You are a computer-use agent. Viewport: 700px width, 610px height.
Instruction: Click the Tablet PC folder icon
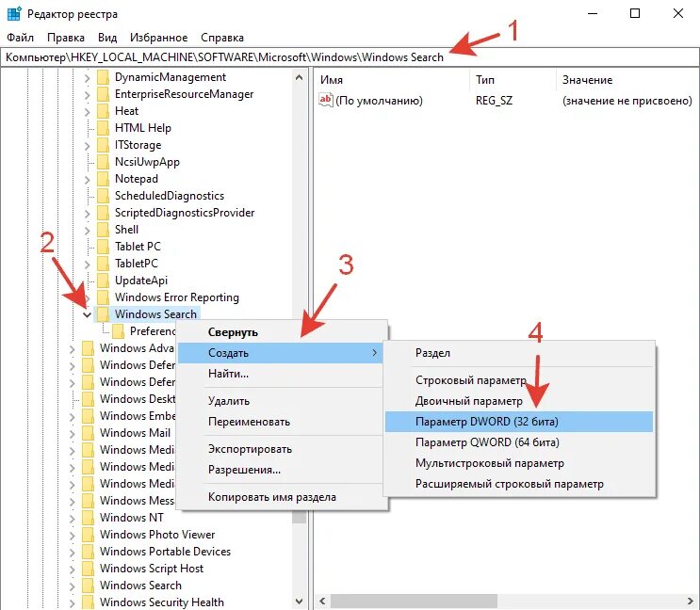coord(103,247)
